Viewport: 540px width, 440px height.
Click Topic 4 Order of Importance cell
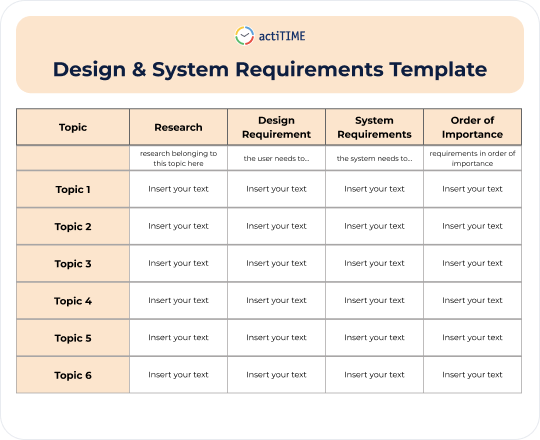pos(472,301)
